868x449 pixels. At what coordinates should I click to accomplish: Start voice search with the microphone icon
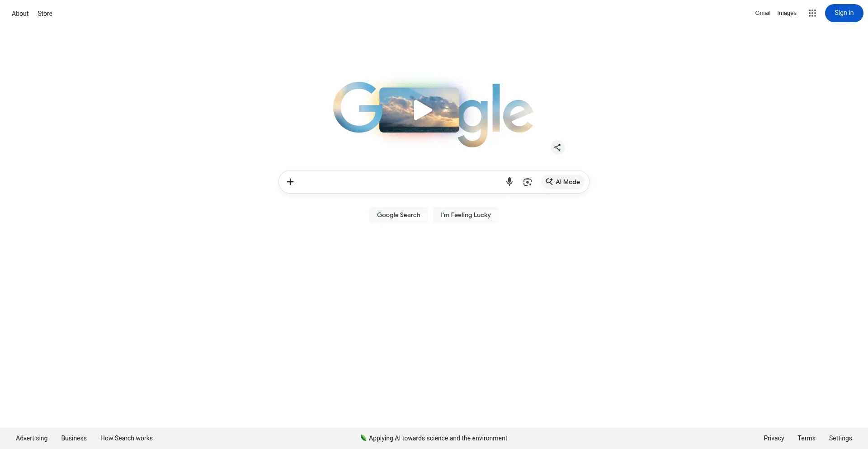click(x=509, y=182)
